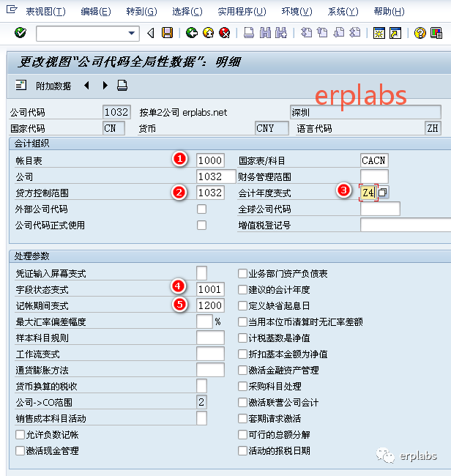Open the 表视图(T) menu
This screenshot has width=451, height=476.
(46, 12)
